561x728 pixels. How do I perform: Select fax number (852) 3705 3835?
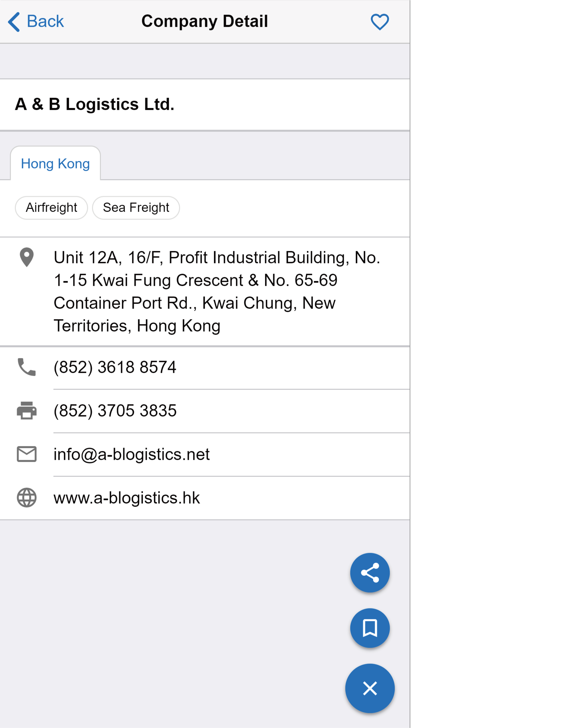115,411
